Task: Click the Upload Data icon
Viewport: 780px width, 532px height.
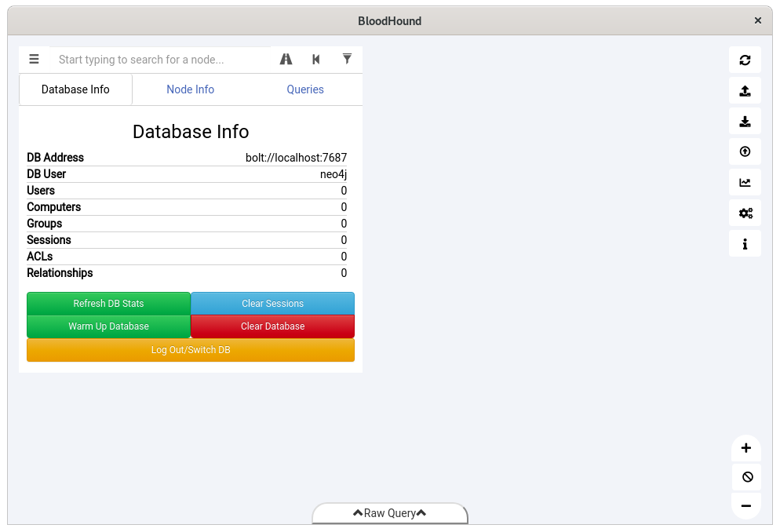Action: pyautogui.click(x=745, y=151)
